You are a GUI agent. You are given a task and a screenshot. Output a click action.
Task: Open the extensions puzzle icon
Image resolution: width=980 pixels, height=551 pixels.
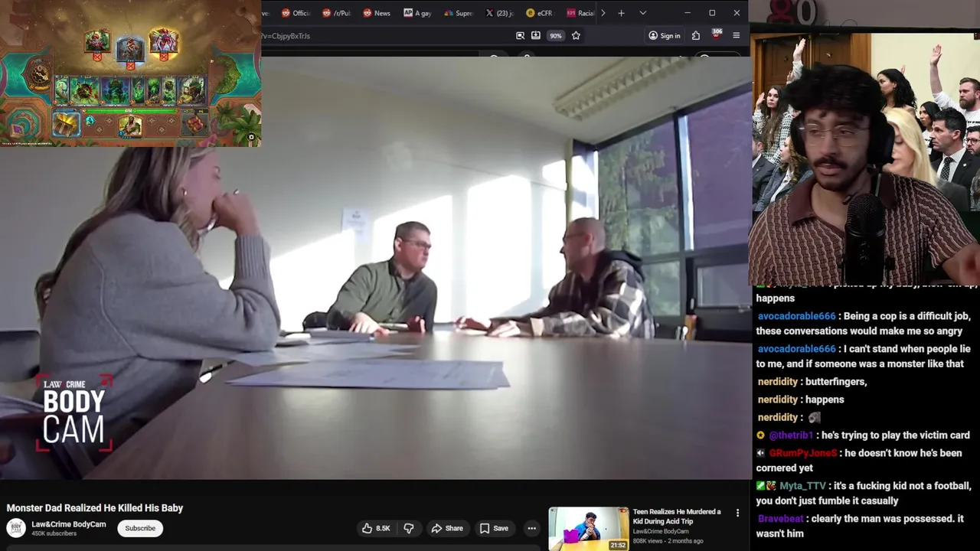pos(696,35)
